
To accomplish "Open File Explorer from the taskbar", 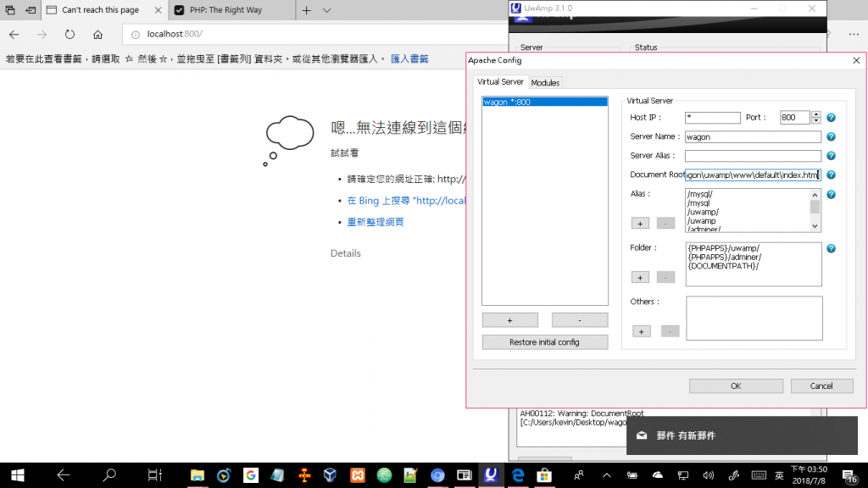I will pyautogui.click(x=197, y=475).
